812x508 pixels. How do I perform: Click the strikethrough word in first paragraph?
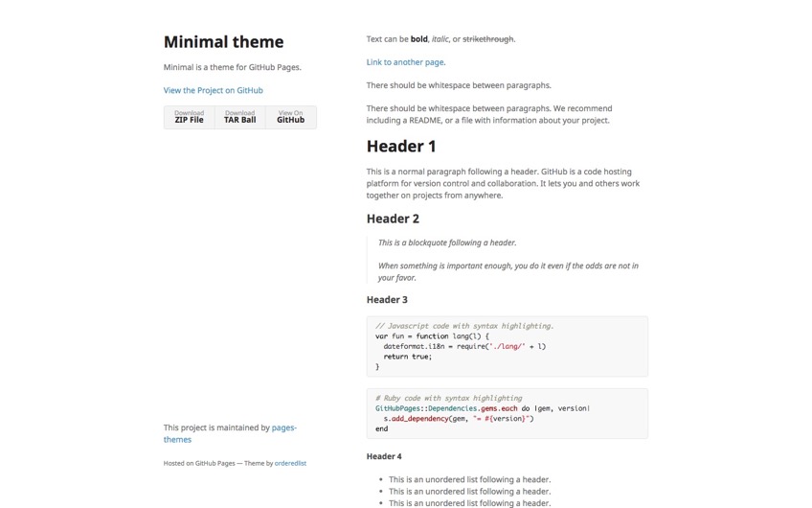487,39
